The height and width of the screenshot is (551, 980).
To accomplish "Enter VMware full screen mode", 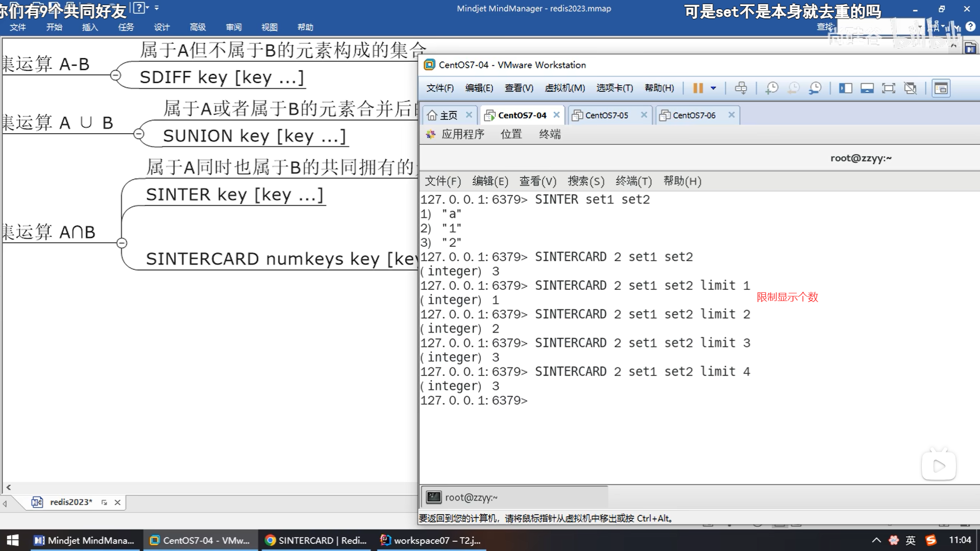I will pyautogui.click(x=889, y=88).
